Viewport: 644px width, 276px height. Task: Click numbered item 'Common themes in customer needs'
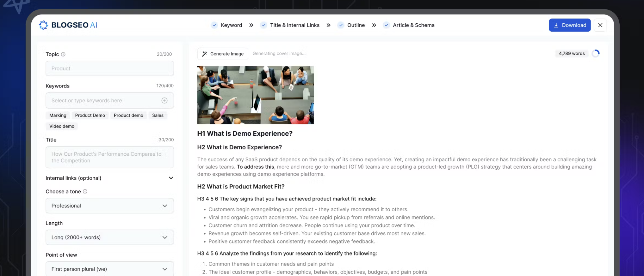(x=271, y=264)
